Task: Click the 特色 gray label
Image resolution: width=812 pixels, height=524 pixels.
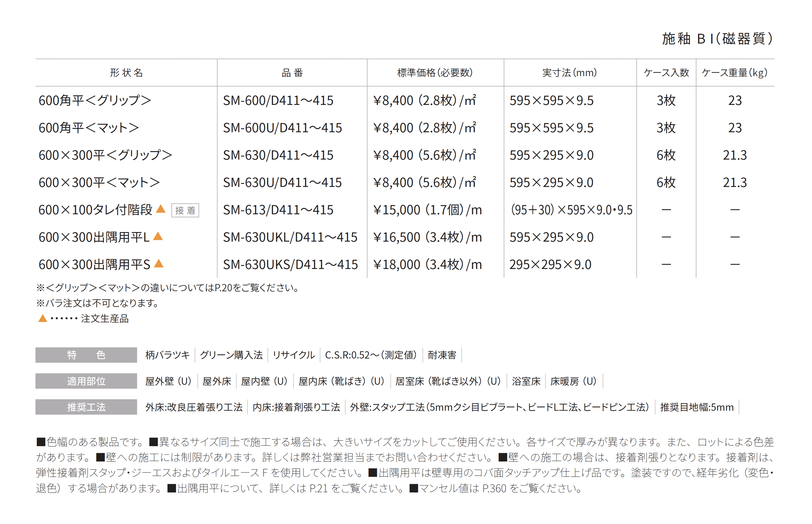Action: click(x=86, y=355)
